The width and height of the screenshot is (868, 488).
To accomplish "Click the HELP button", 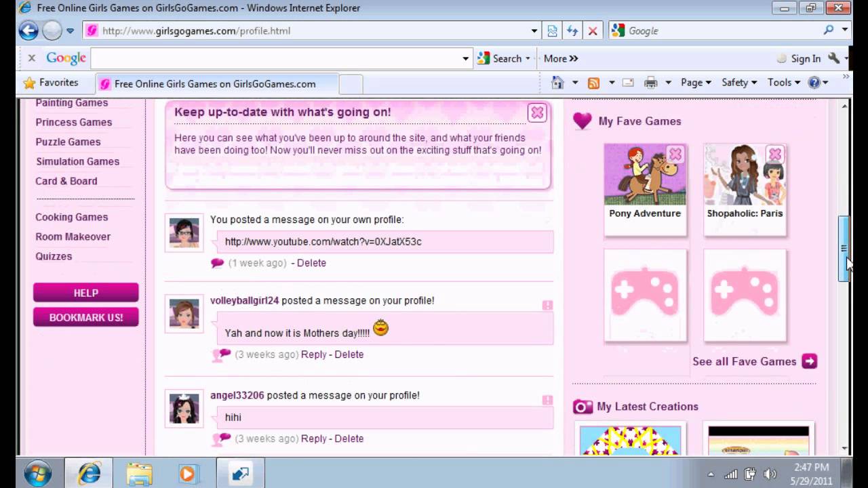I will pos(85,293).
